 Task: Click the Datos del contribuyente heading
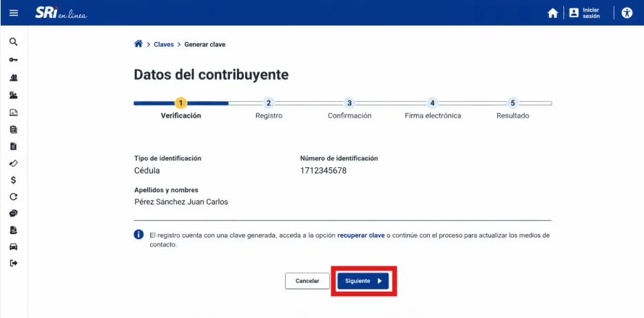click(211, 75)
